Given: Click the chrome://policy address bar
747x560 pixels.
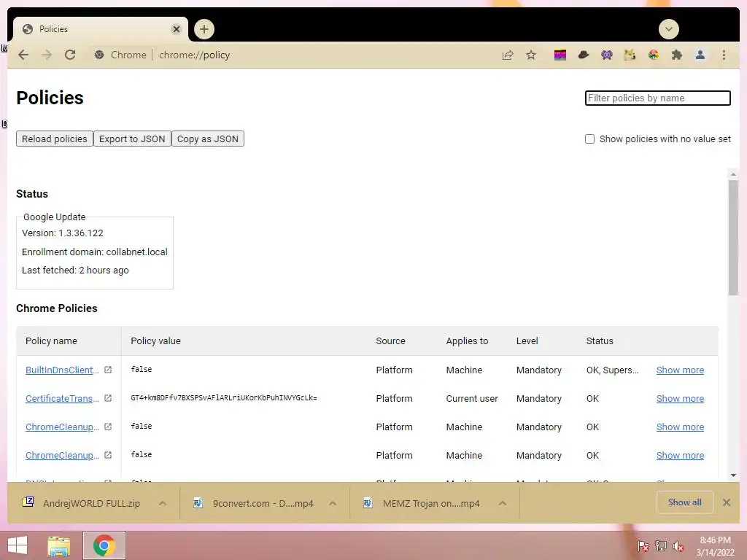Looking at the screenshot, I should coord(194,55).
